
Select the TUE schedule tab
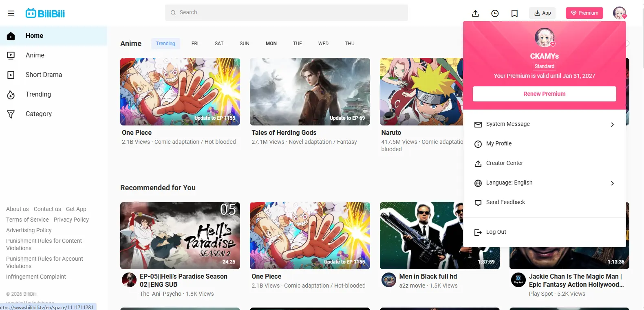click(x=298, y=44)
